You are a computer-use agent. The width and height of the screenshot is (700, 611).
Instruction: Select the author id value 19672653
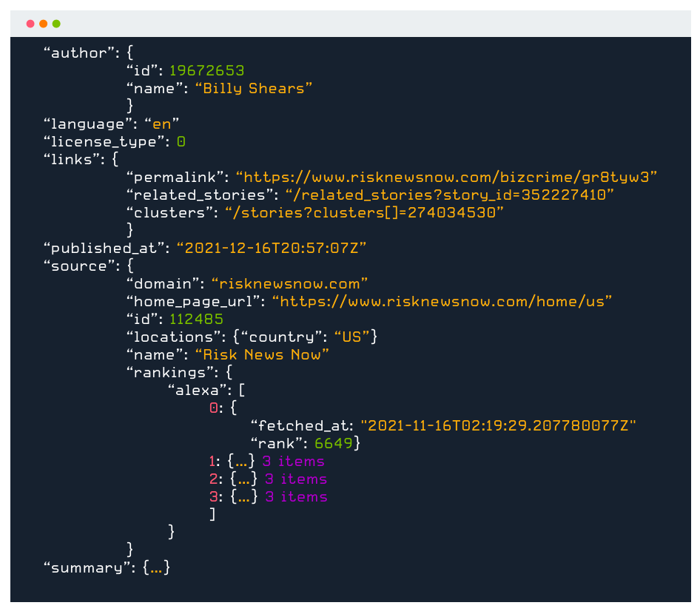[x=206, y=70]
